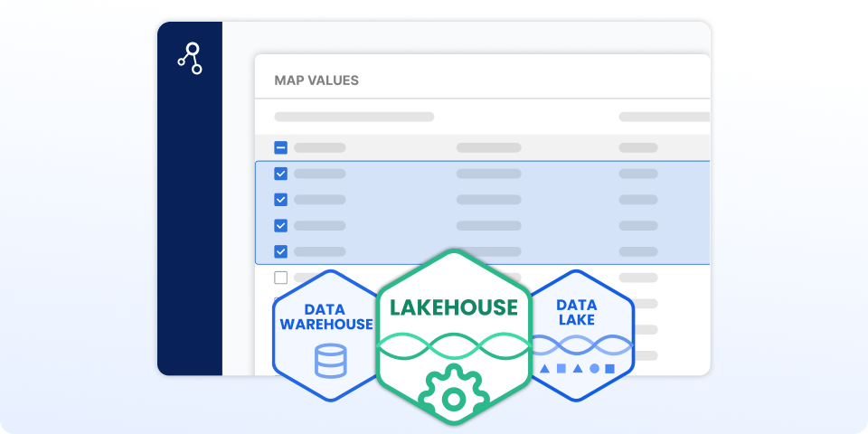Screen dimensions: 868x434
Task: Check the empty unchecked checkbox below selected rows
Action: click(280, 278)
